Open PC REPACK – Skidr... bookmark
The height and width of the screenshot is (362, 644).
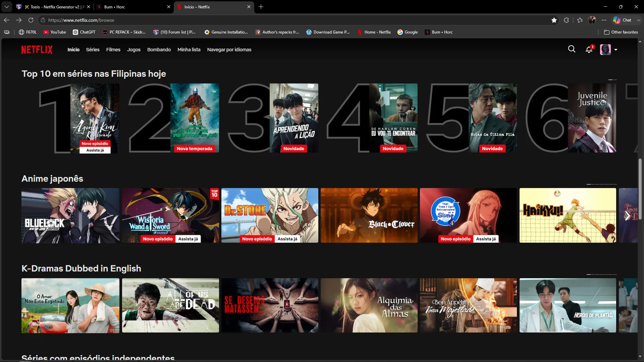click(x=124, y=32)
